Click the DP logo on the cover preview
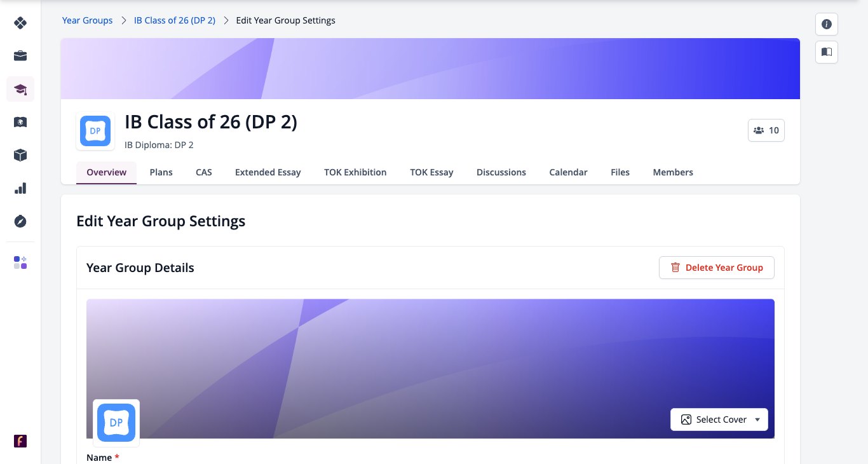 pos(116,423)
